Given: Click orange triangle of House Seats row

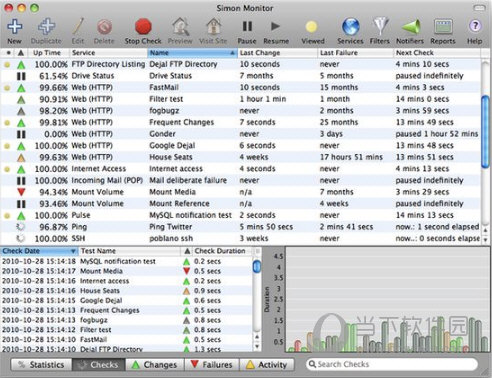Looking at the screenshot, I should 21,157.
